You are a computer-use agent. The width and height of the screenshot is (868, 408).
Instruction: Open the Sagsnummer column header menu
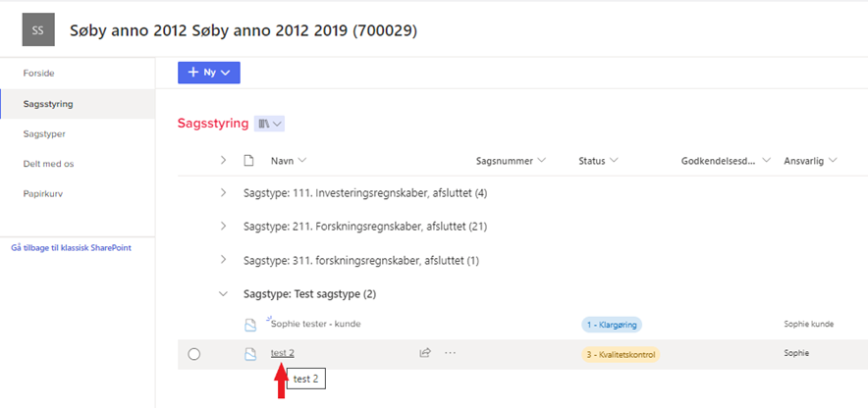point(511,160)
